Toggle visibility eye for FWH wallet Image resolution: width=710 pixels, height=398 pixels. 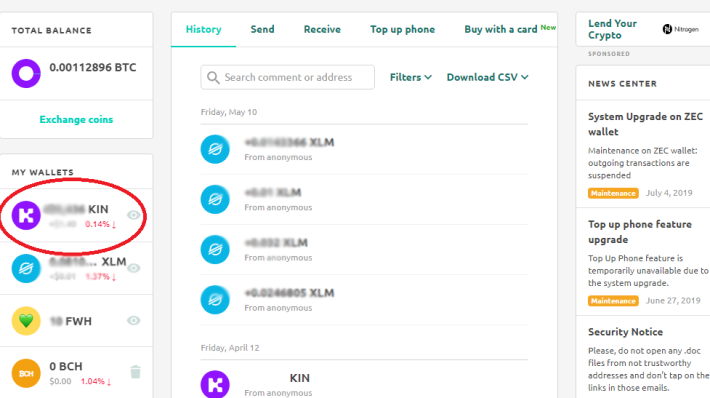134,321
